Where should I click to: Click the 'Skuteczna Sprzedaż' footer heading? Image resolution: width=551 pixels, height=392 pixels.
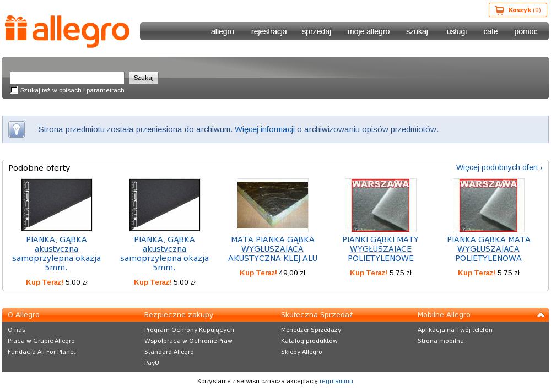point(317,315)
